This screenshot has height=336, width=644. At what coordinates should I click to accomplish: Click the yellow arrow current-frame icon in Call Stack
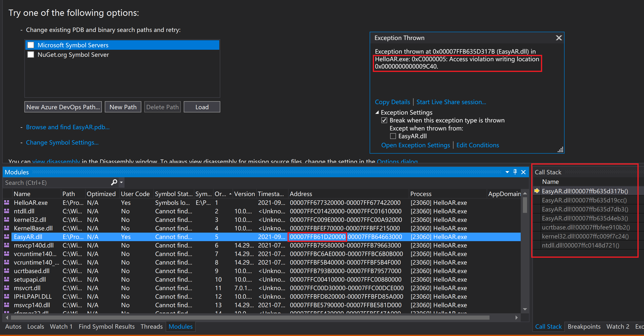[x=537, y=191]
